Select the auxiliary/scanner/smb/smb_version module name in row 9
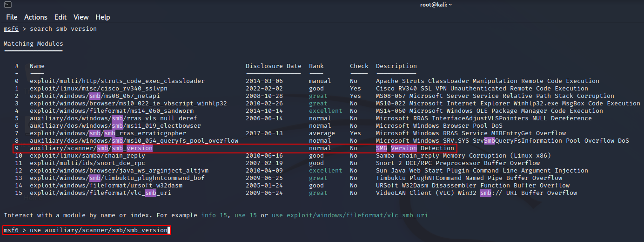Viewport: 644px width, 242px height. (91, 148)
